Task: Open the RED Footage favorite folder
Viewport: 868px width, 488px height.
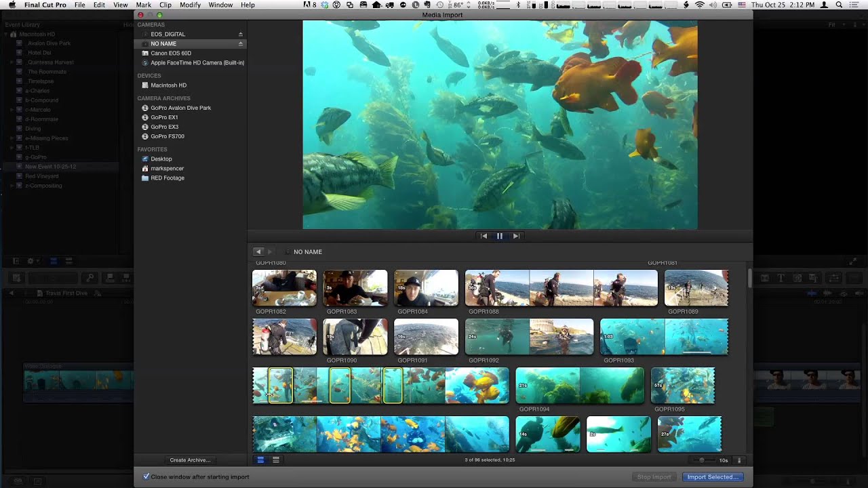Action: point(167,178)
